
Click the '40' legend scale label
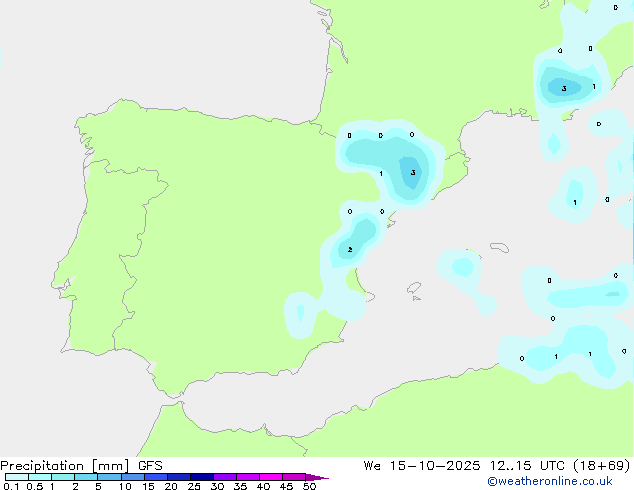pos(263,486)
